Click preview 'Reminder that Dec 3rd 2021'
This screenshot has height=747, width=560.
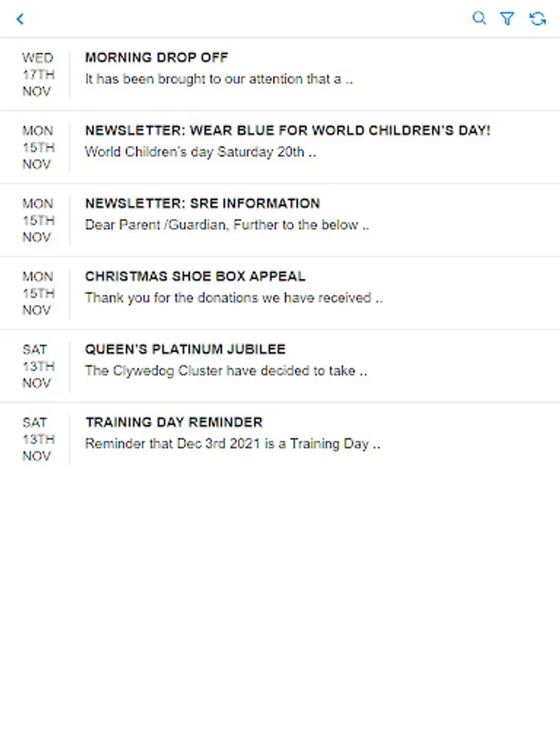pyautogui.click(x=232, y=444)
